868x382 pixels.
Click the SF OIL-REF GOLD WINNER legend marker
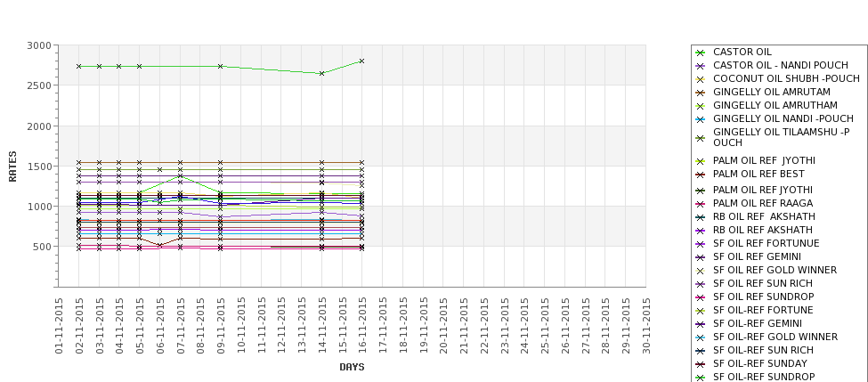[701, 337]
